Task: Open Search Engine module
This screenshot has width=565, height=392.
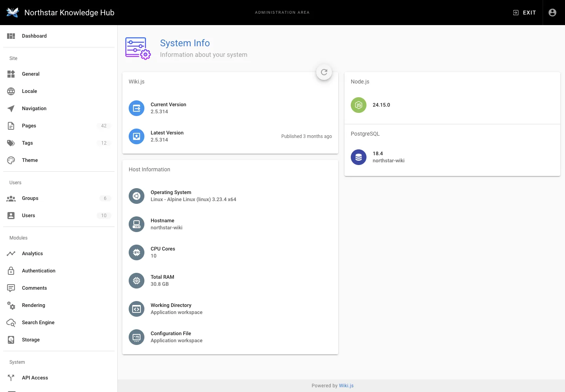Action: tap(59, 323)
